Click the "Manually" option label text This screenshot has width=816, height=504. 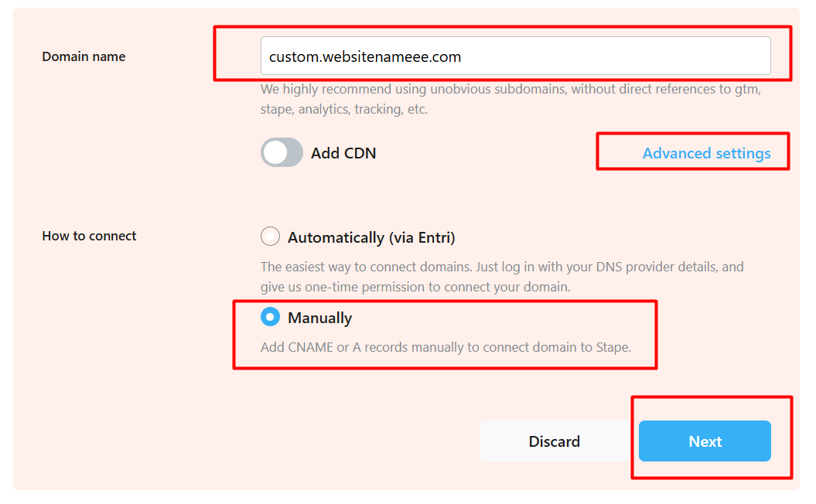coord(319,318)
